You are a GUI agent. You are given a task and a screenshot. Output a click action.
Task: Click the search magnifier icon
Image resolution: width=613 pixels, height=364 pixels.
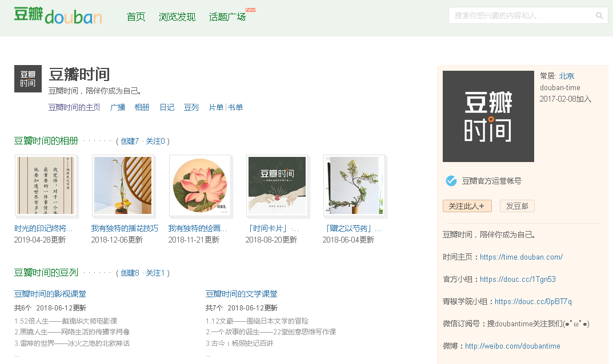pos(599,15)
